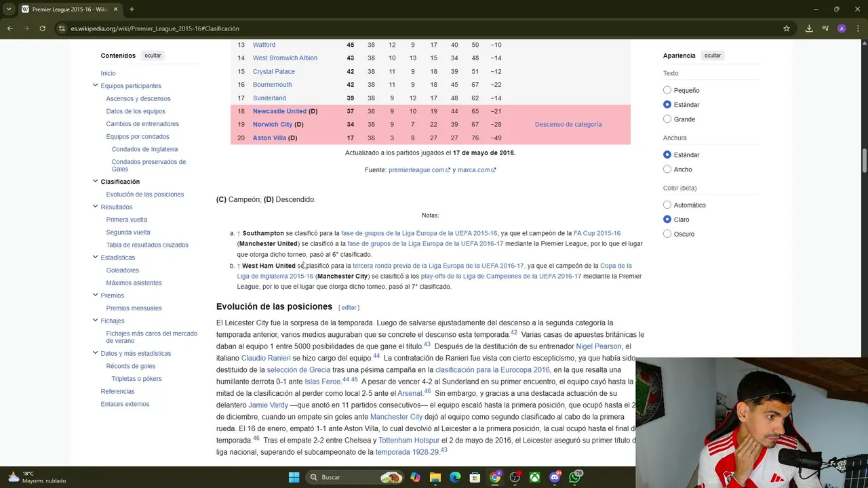The height and width of the screenshot is (488, 868).
Task: Select the Grande text size option
Action: [x=667, y=119]
